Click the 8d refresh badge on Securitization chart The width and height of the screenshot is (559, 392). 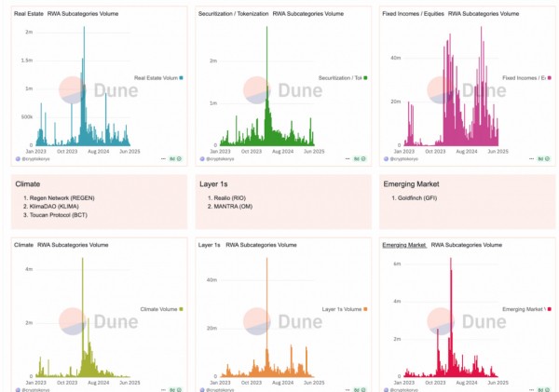coord(356,159)
